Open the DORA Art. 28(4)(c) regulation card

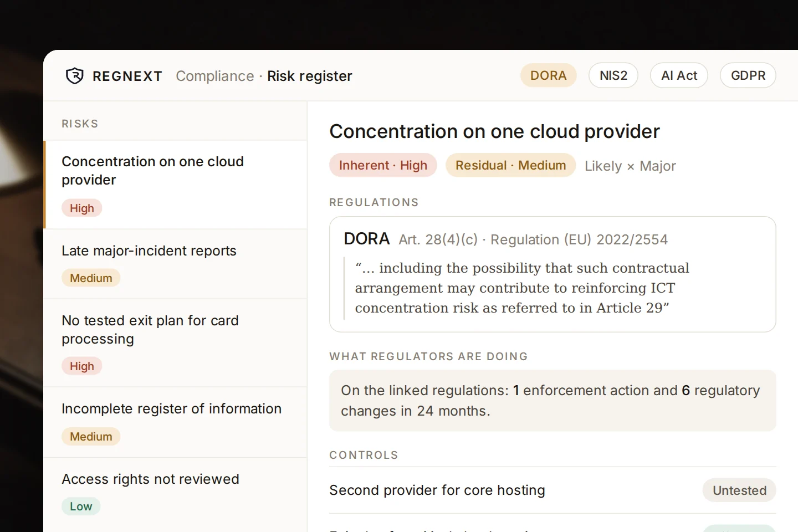[553, 274]
